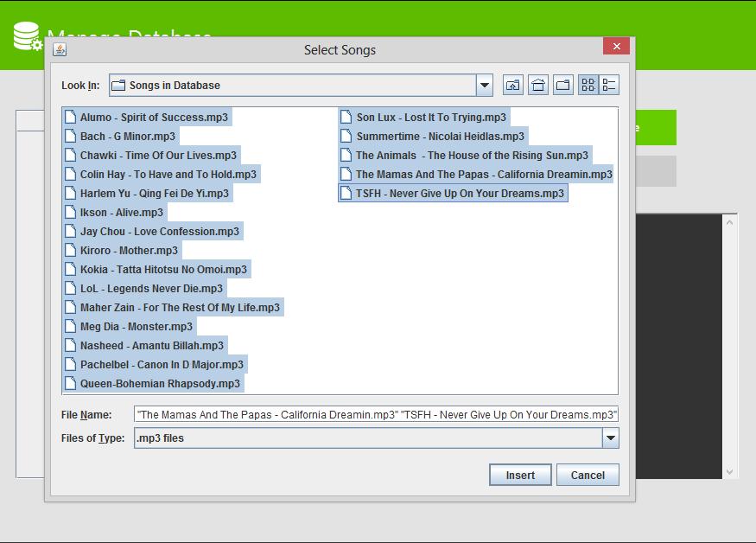Expand the Songs in Database combo box
This screenshot has width=756, height=543.
[483, 85]
